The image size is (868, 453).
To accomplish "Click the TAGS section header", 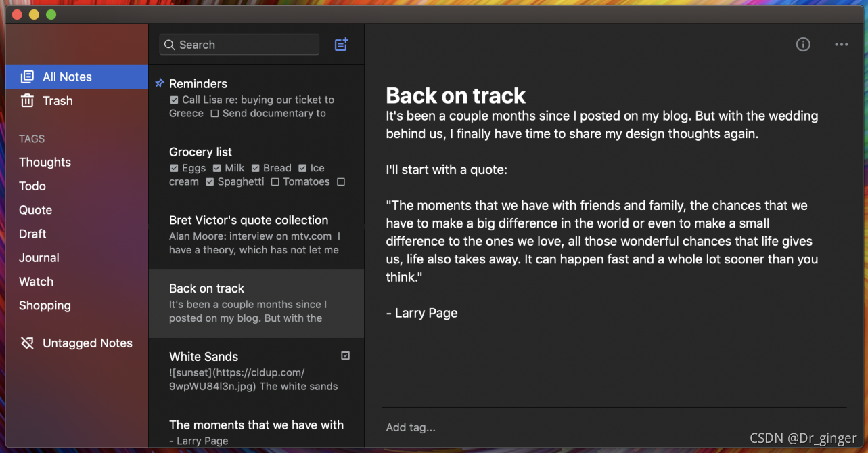I will [32, 139].
